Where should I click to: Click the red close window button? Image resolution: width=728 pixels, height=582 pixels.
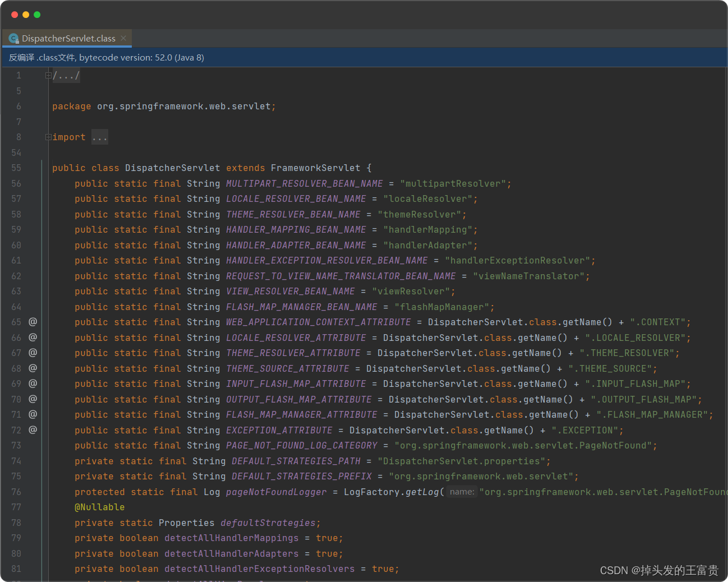[x=15, y=15]
